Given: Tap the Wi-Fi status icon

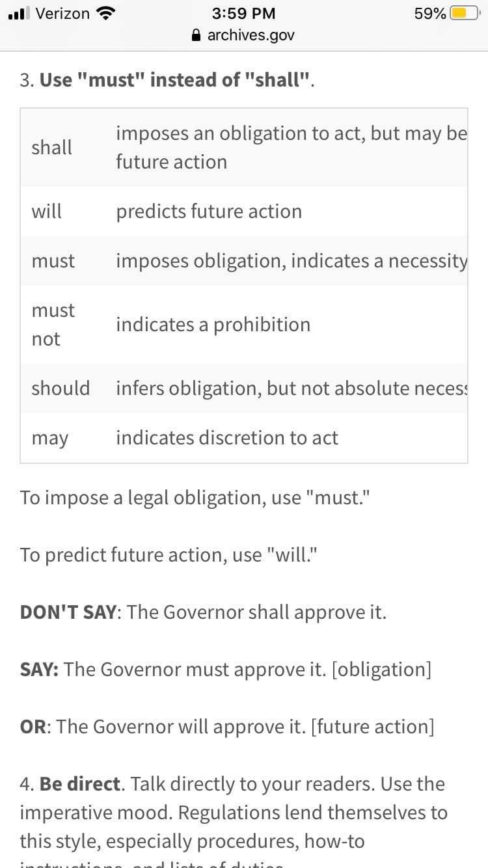Looking at the screenshot, I should 104,13.
